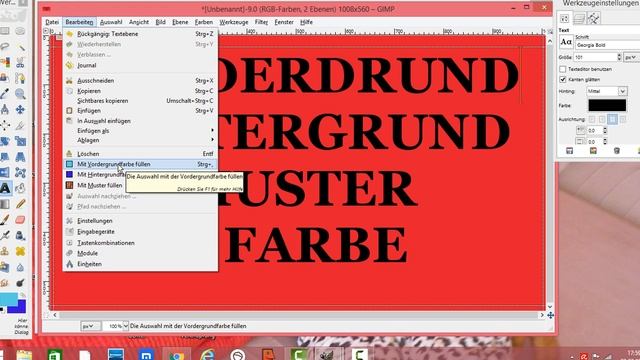Expand the 'Ablagen' submenu
The image size is (640, 360).
[x=140, y=140]
